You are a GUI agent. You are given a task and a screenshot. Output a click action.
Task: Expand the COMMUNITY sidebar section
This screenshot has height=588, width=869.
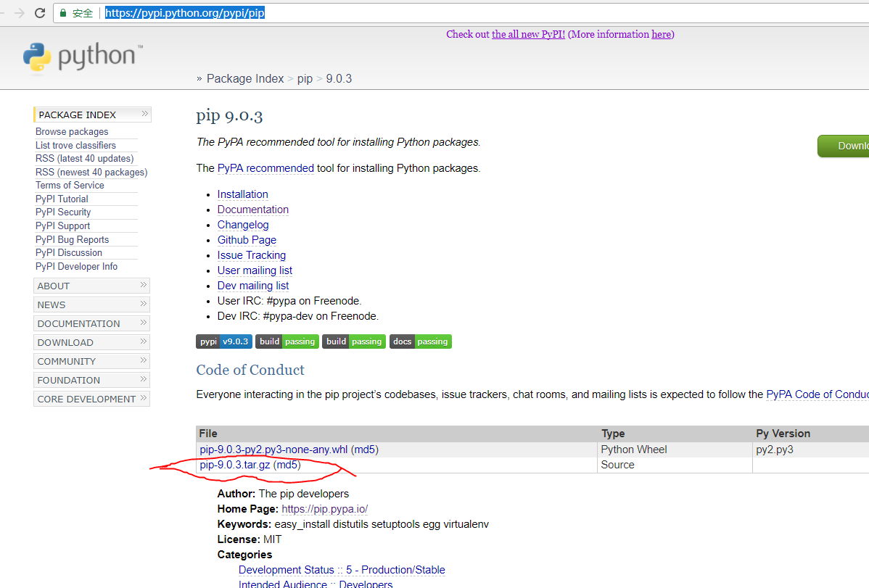coord(91,361)
